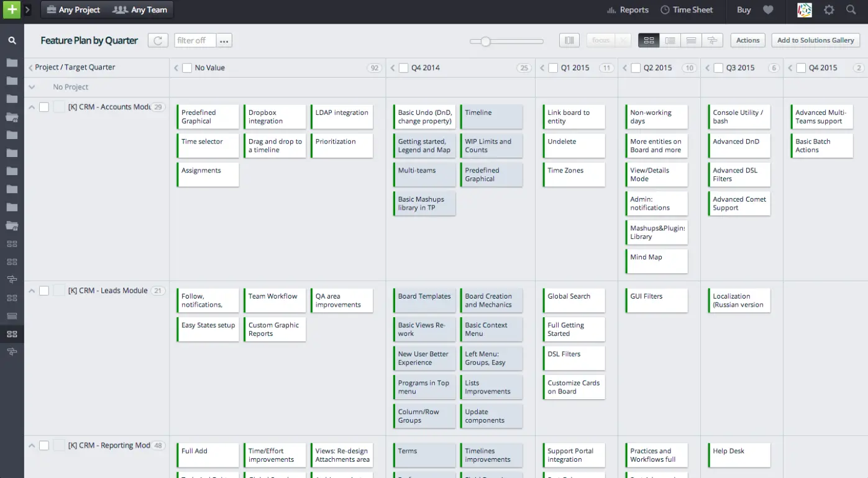Collapse the Q1 2015 column
The image size is (868, 478).
tap(542, 68)
